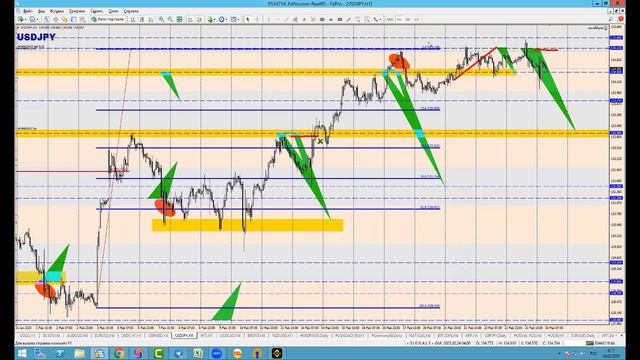Open the Файл menu

(x=27, y=11)
